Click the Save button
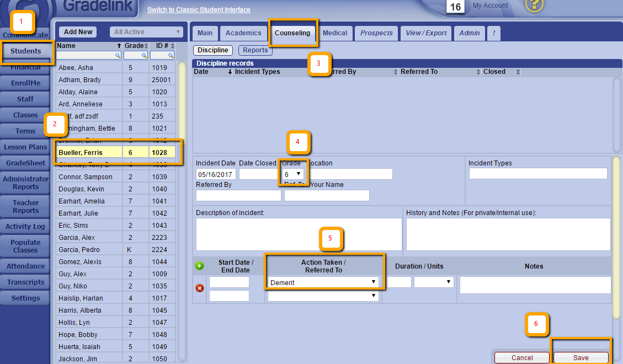The image size is (623, 364). click(581, 357)
